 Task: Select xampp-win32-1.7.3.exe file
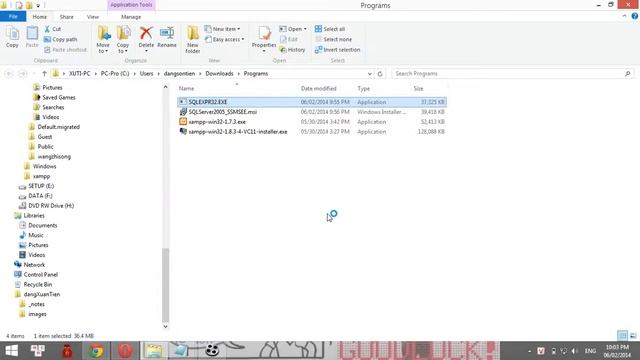coord(312,122)
